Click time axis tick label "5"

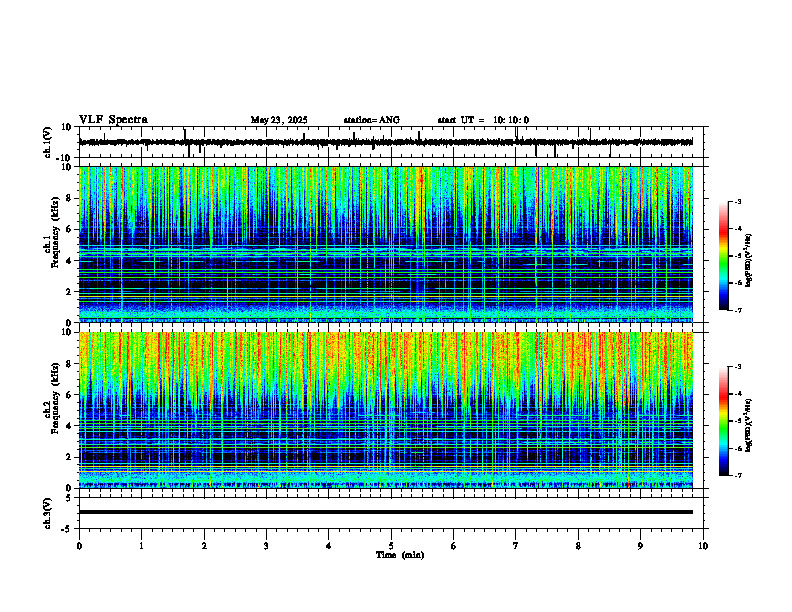[x=391, y=546]
